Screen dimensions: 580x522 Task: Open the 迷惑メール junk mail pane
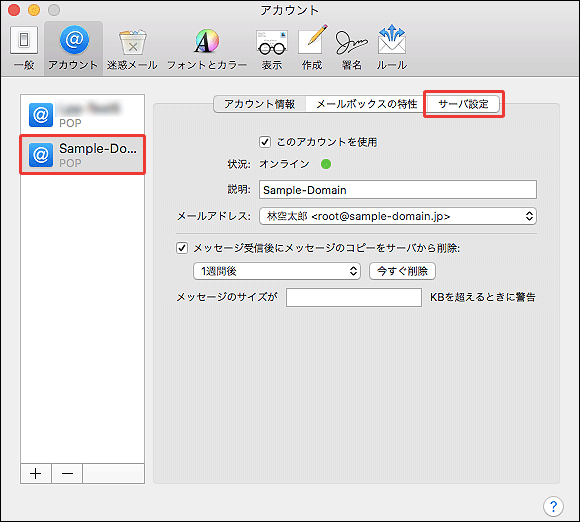[x=132, y=48]
